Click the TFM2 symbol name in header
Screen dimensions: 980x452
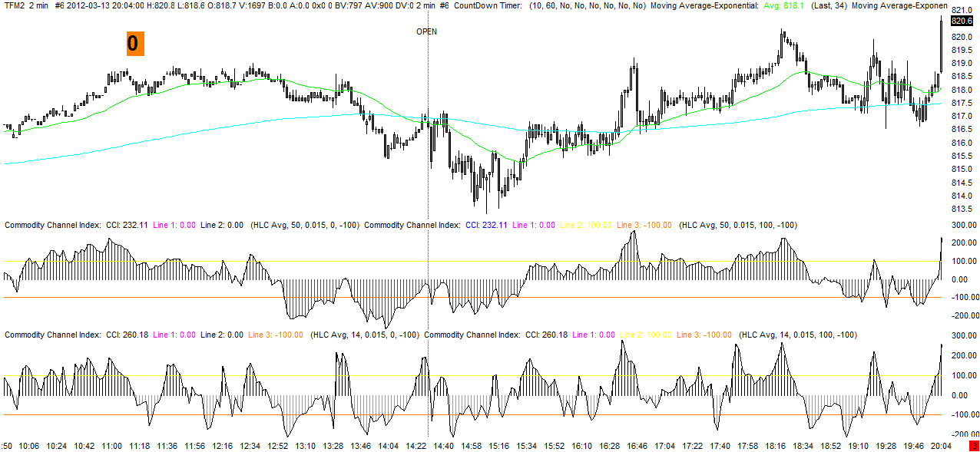[15, 5]
